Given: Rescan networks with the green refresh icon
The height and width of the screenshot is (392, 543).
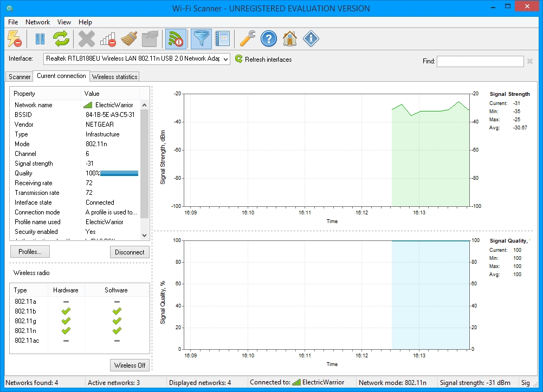Looking at the screenshot, I should (61, 38).
